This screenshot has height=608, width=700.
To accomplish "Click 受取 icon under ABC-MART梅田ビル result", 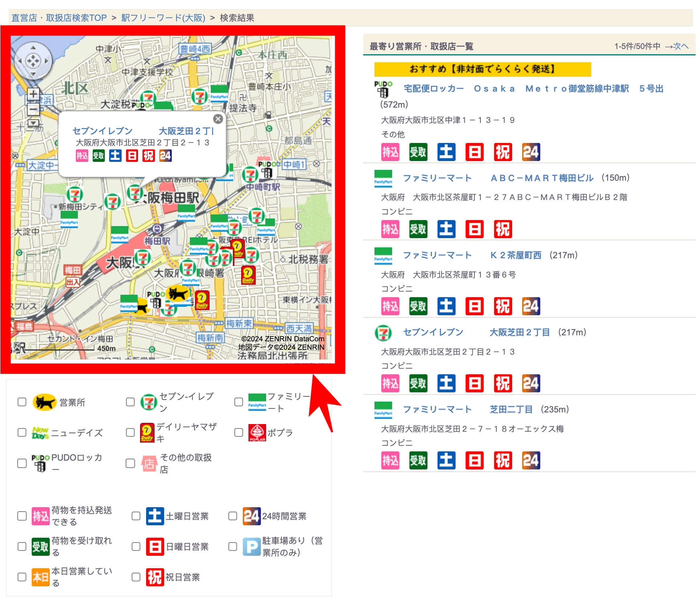I will (x=418, y=229).
